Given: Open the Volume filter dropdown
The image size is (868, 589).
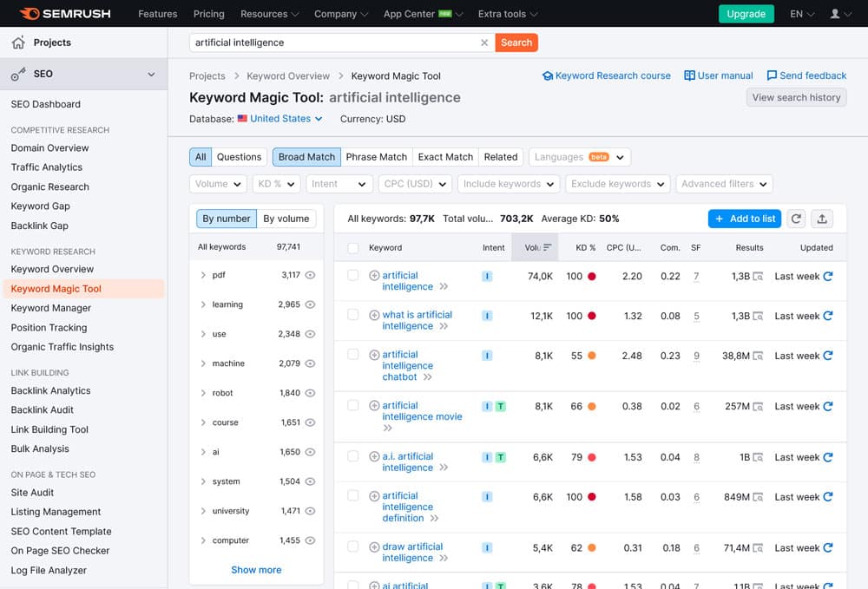Looking at the screenshot, I should (x=218, y=184).
